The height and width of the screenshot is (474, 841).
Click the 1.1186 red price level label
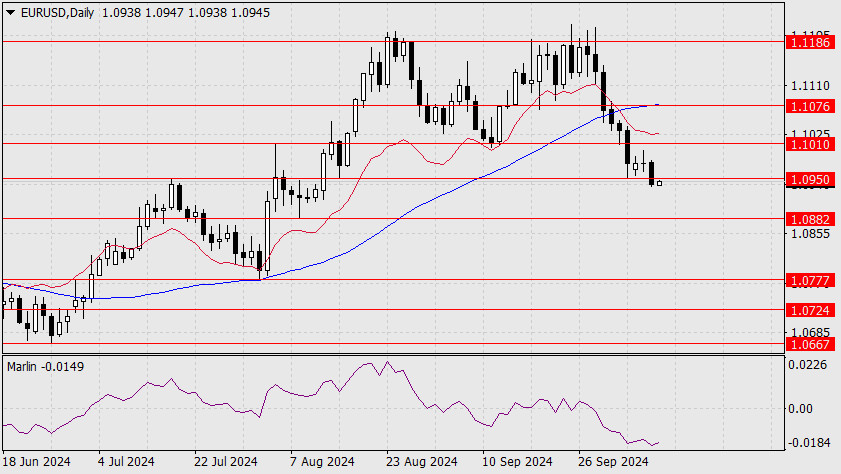coord(810,42)
